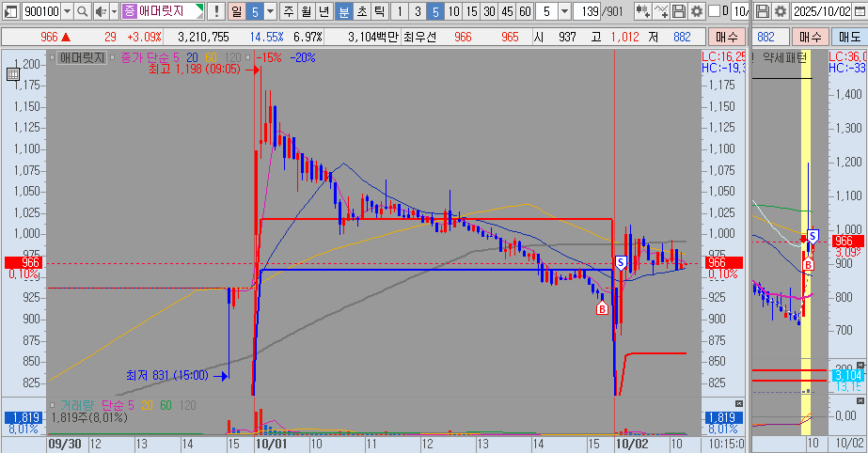Open the calendar date picker icon
Screen dimensions: 868x453
pyautogui.click(x=860, y=11)
